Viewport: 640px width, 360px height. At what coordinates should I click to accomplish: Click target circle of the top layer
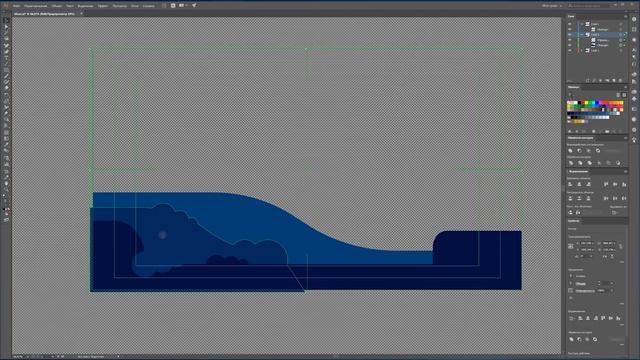tap(621, 24)
